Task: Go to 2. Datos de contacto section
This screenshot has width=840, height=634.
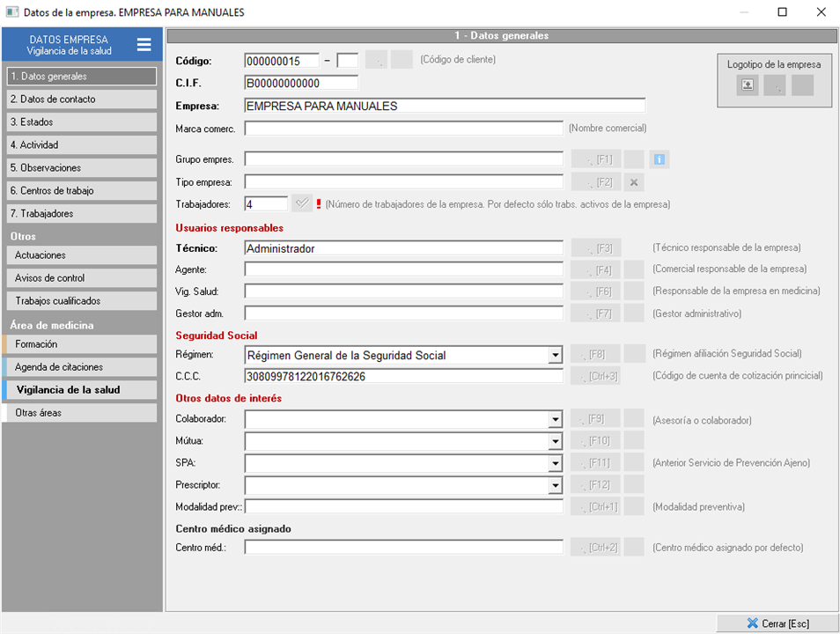Action: click(81, 100)
